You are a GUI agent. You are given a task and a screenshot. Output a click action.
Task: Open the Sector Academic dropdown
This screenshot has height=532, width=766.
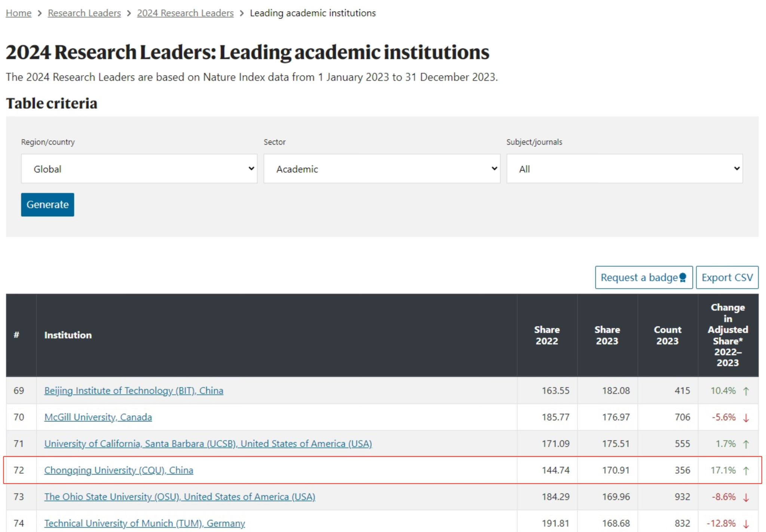[382, 169]
